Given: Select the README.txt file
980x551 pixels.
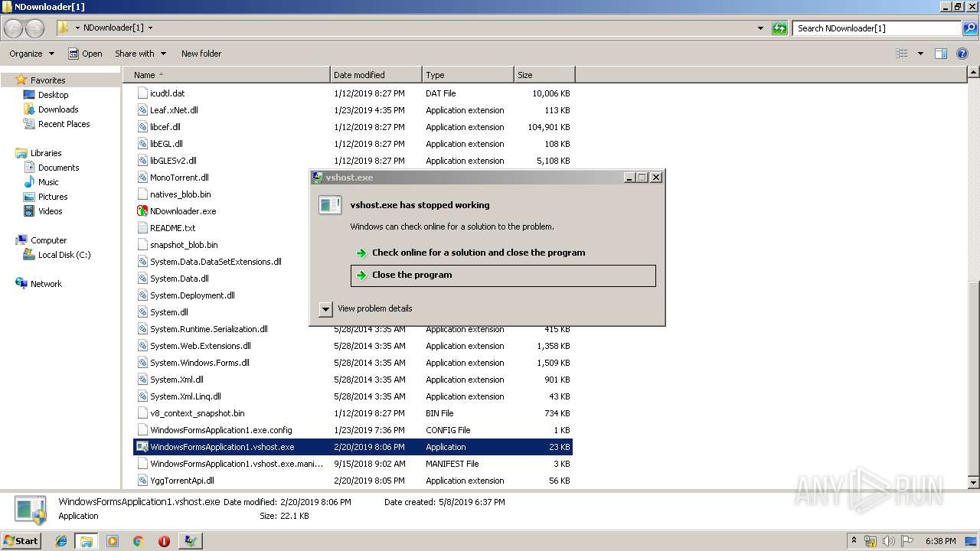Looking at the screenshot, I should pos(172,228).
